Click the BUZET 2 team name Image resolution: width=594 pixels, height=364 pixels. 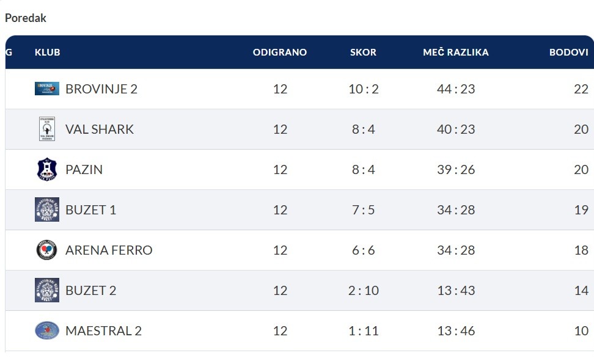(90, 291)
